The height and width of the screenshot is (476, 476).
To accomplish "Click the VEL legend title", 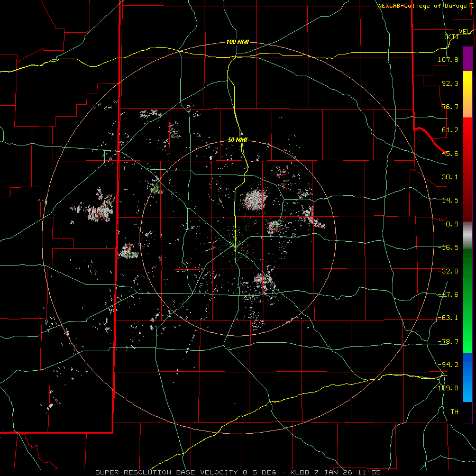I will click(x=464, y=32).
